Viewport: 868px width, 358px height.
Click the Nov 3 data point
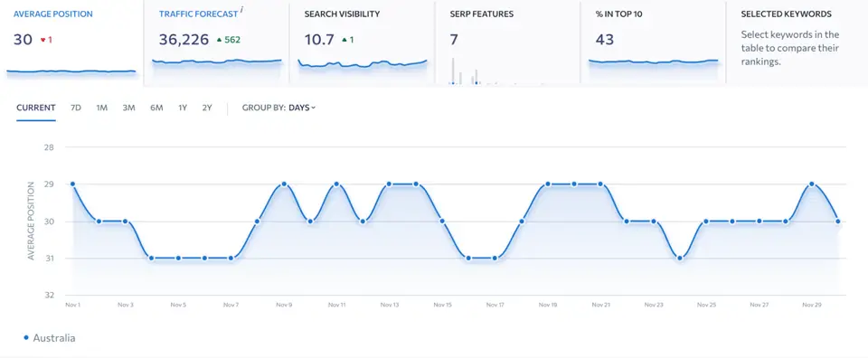point(125,221)
